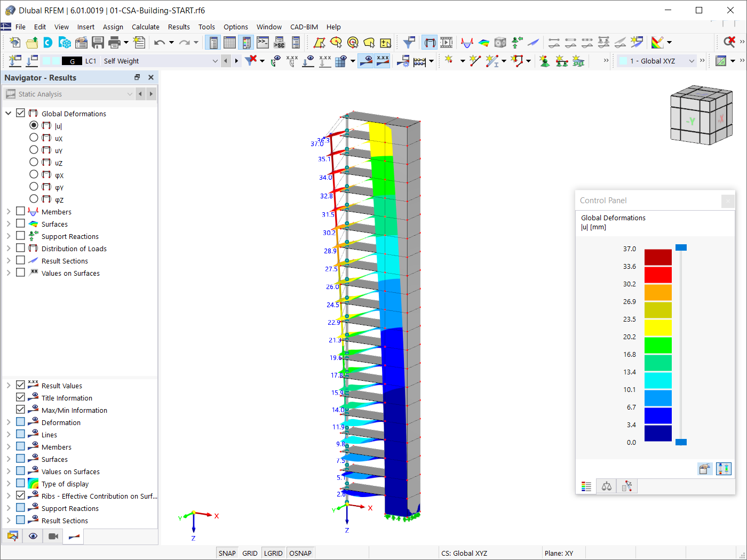
Task: Toggle the LGRID status bar button
Action: (273, 553)
